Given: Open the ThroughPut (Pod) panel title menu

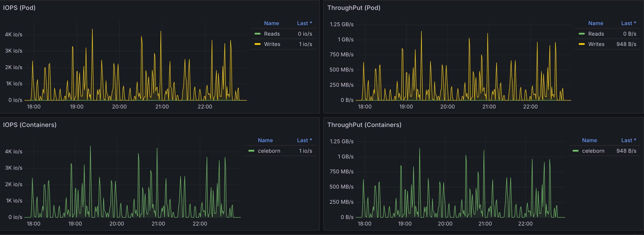Looking at the screenshot, I should pyautogui.click(x=353, y=8).
